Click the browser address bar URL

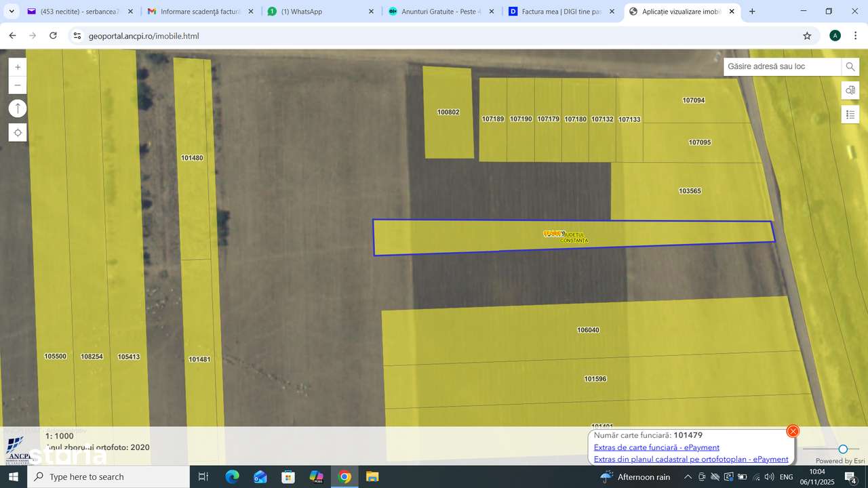pos(144,36)
